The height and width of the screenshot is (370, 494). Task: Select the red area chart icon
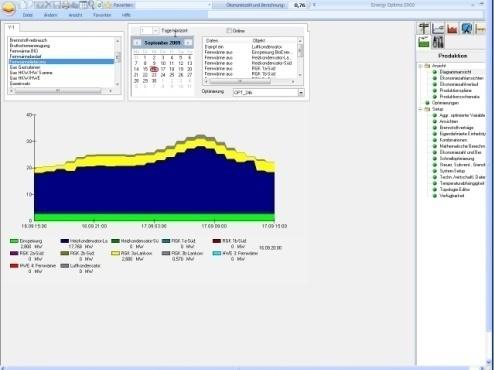452,28
